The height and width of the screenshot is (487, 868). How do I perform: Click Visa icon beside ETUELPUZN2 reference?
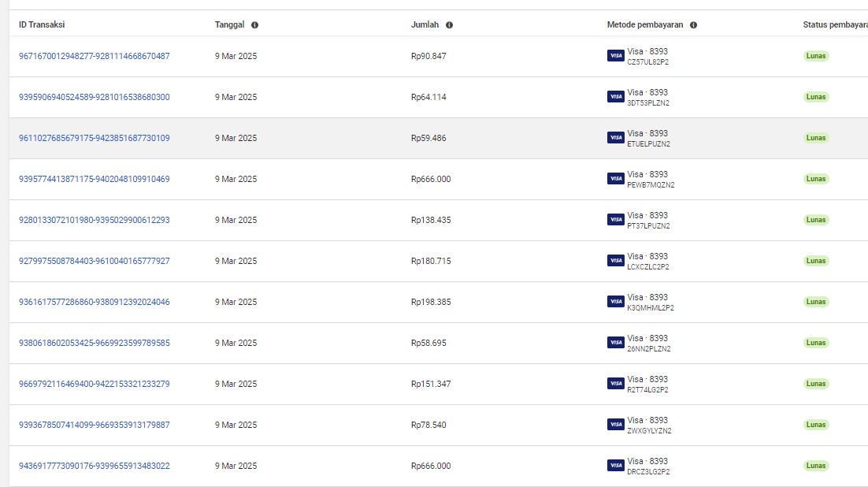[616, 138]
